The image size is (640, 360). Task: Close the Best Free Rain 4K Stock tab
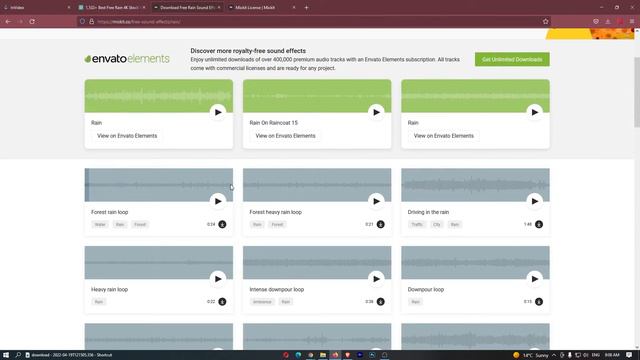[x=144, y=7]
